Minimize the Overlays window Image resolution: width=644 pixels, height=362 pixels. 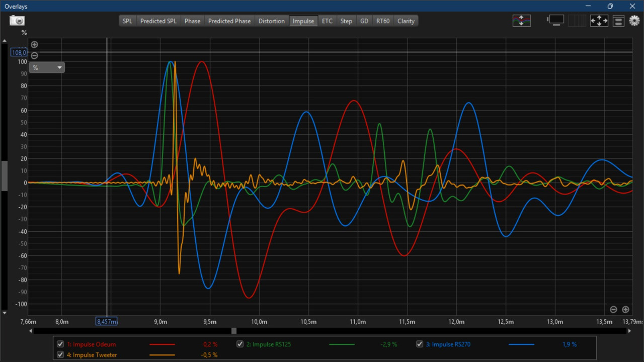pos(588,6)
